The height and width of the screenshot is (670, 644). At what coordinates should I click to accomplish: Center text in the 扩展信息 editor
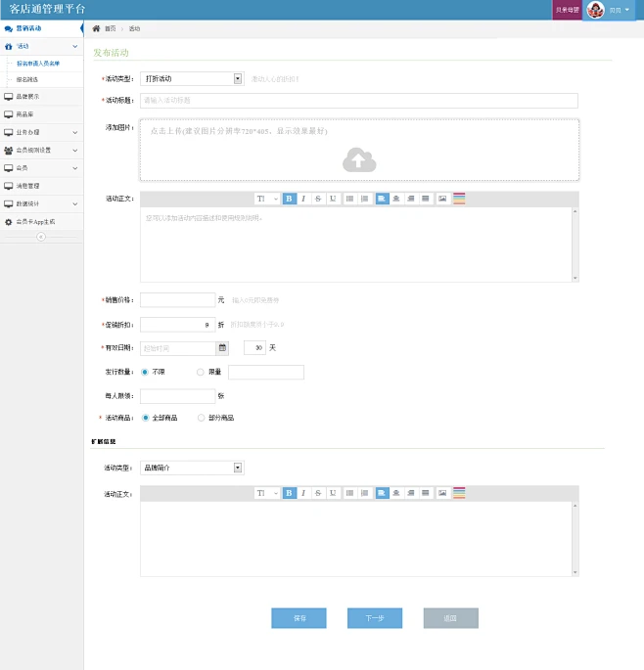pyautogui.click(x=396, y=493)
